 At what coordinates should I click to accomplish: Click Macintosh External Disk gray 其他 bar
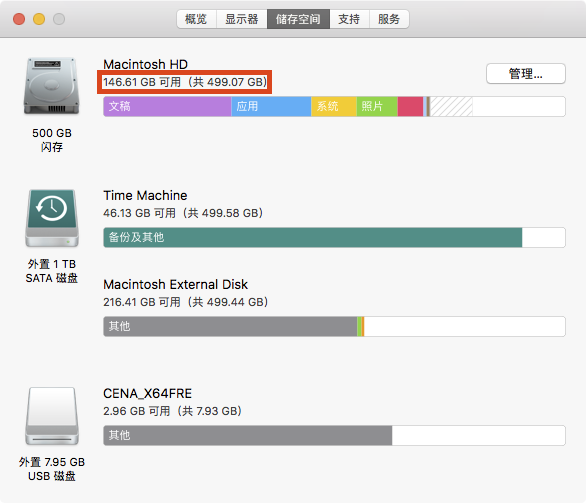pos(230,327)
